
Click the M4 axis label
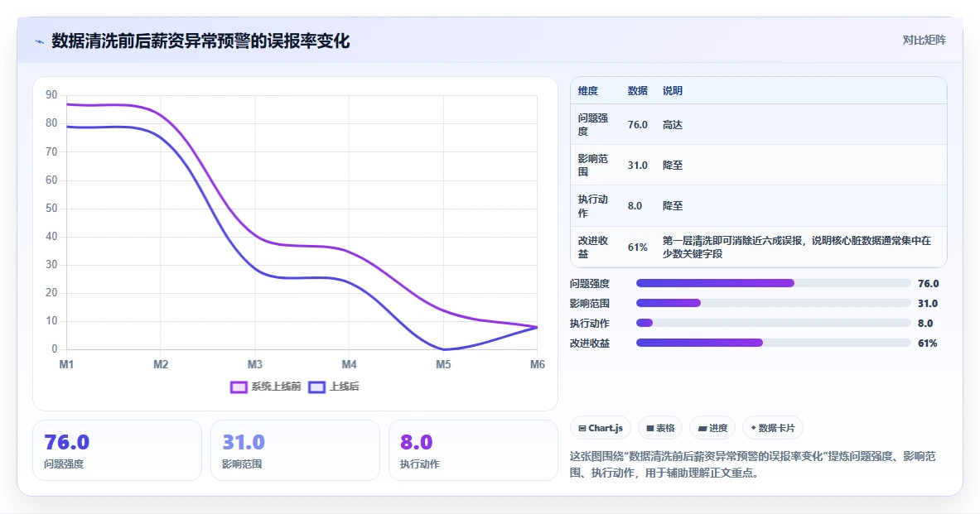pos(349,364)
